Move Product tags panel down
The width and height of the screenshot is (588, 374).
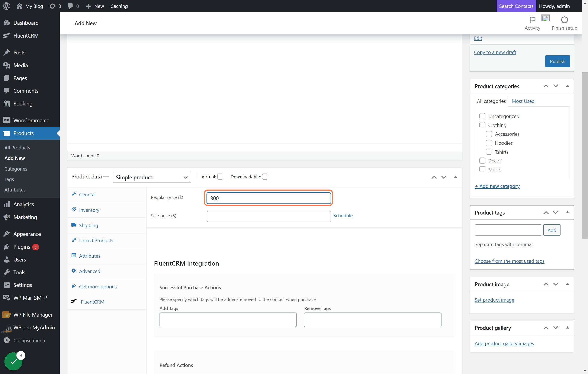pos(556,212)
